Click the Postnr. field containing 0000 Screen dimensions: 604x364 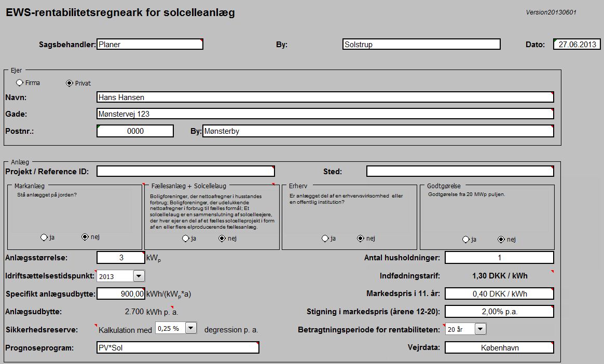click(x=134, y=131)
